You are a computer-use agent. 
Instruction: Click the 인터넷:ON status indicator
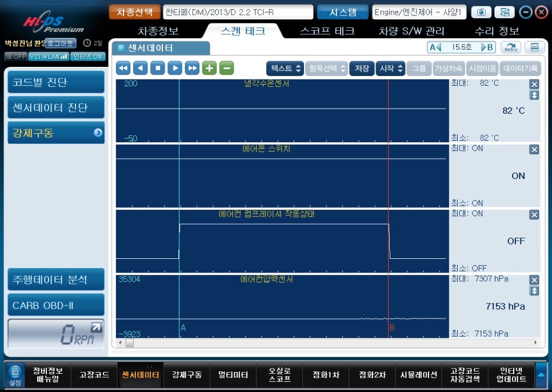click(x=87, y=57)
